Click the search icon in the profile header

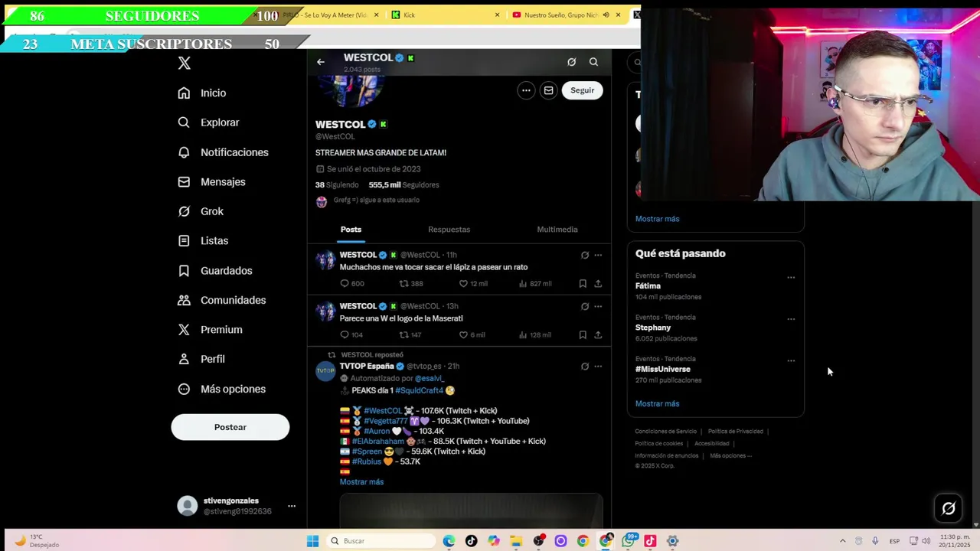click(593, 62)
